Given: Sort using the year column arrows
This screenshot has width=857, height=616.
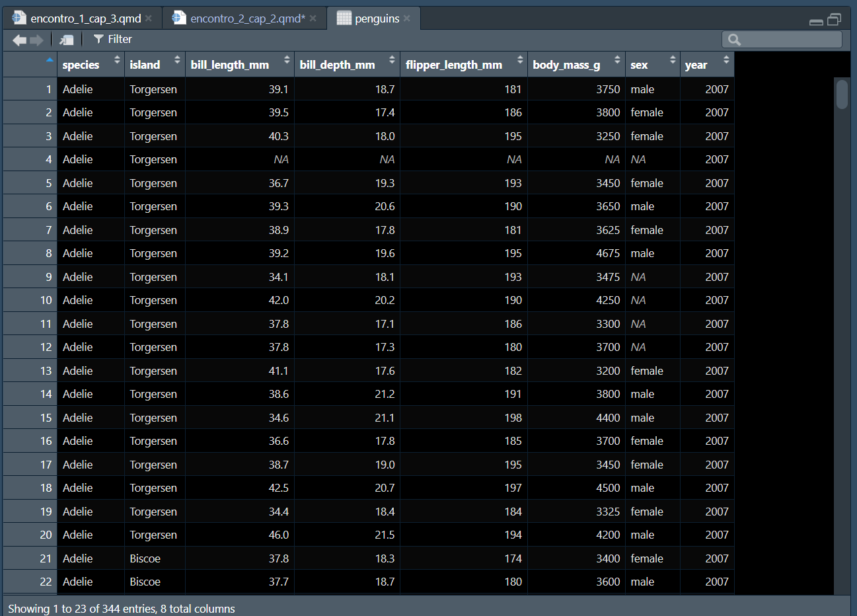Looking at the screenshot, I should click(x=726, y=60).
